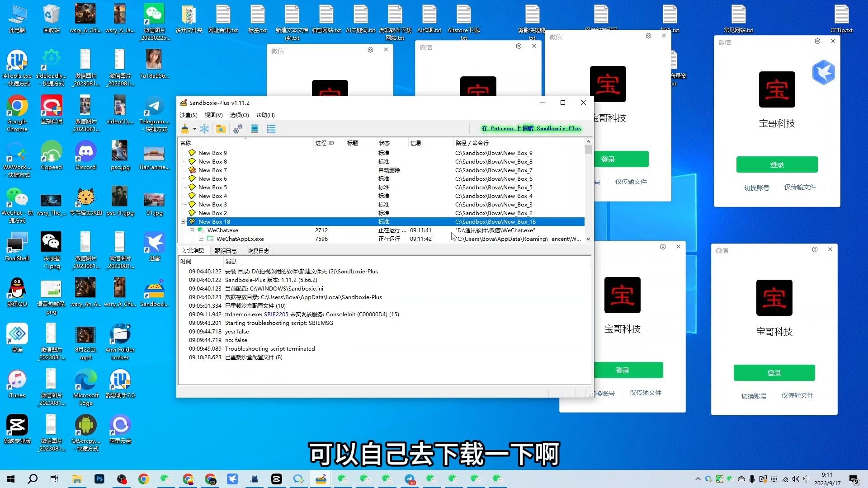The height and width of the screenshot is (488, 868).
Task: Click the sandbox list scrollbar down arrow
Action: pos(588,239)
